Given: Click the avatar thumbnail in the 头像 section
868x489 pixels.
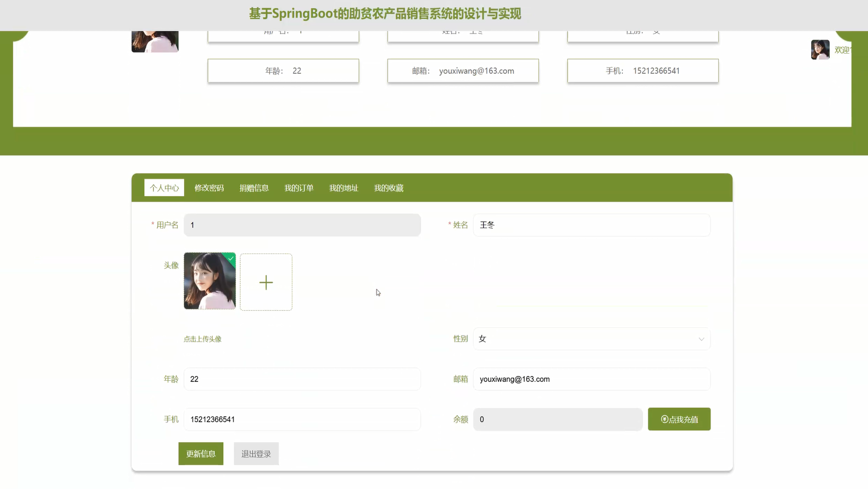Looking at the screenshot, I should pyautogui.click(x=210, y=281).
